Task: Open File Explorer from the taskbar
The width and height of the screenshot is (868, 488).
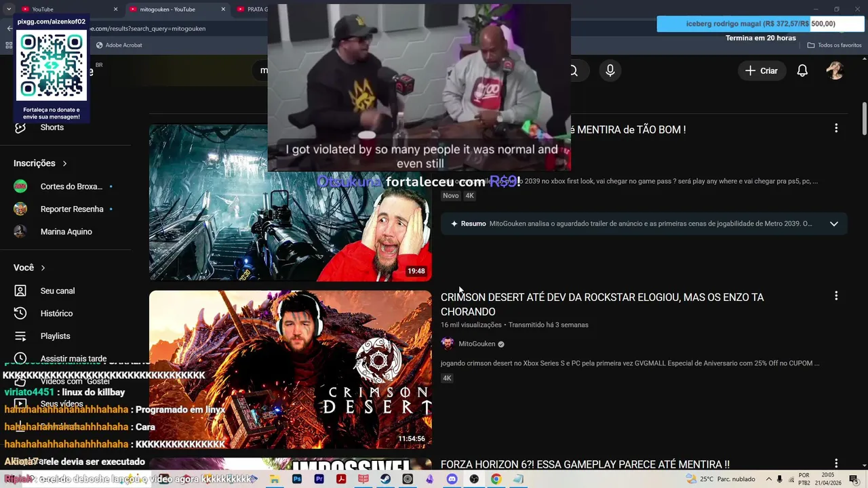Action: coord(275,479)
